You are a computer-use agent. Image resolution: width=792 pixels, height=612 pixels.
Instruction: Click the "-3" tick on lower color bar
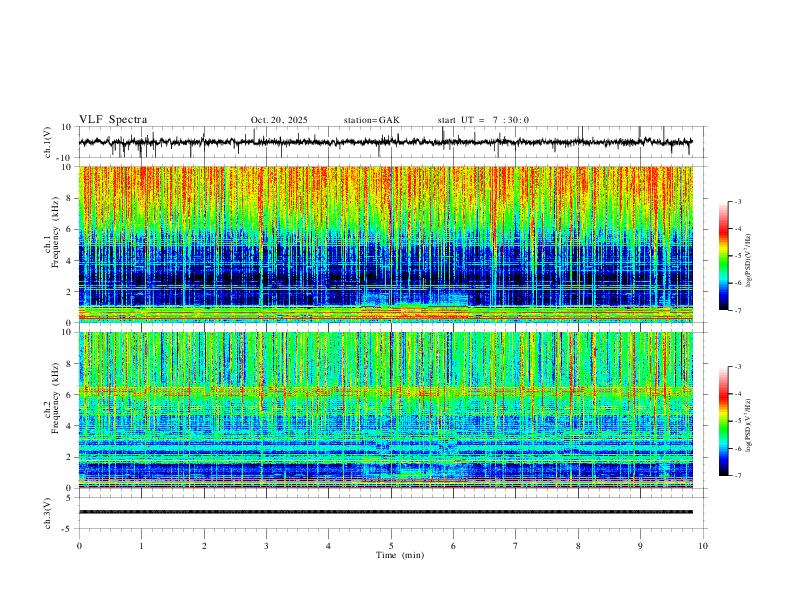coord(737,367)
